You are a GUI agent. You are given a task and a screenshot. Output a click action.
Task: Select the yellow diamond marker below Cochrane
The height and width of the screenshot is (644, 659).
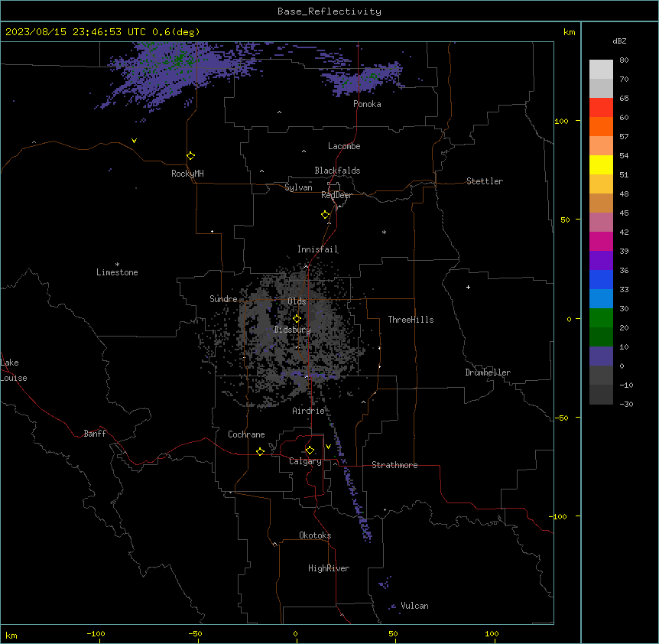tap(260, 451)
